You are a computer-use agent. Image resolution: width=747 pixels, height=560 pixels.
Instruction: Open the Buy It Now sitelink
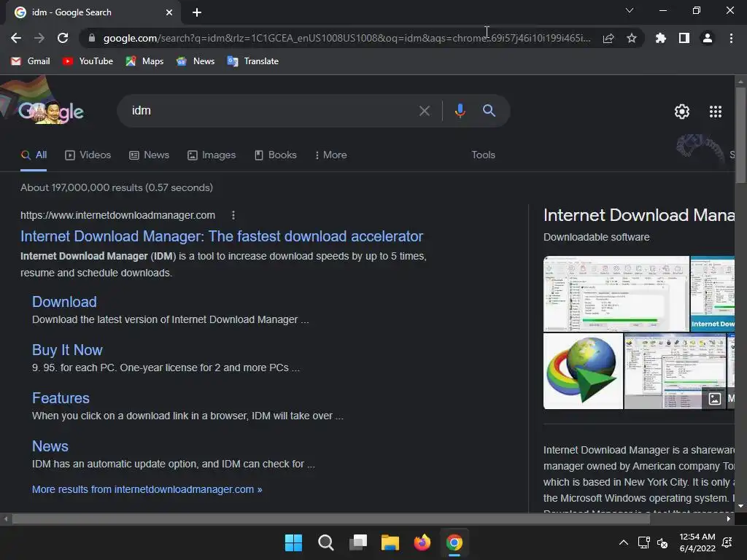coord(67,350)
